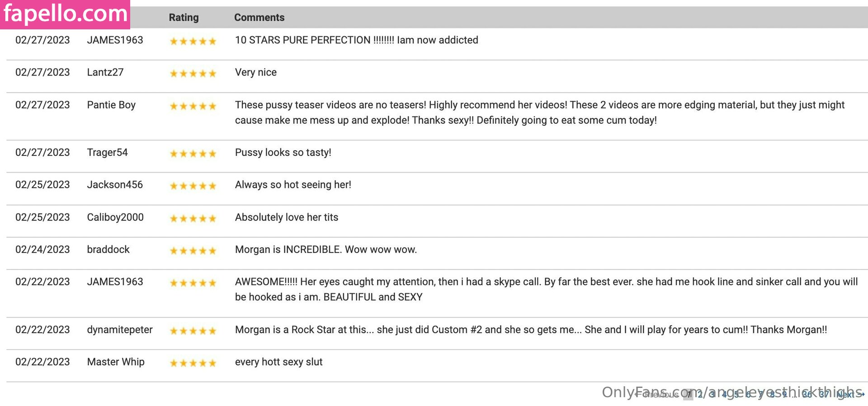The height and width of the screenshot is (406, 868).
Task: Click the star rating beside dynamitepeter
Action: click(x=193, y=331)
